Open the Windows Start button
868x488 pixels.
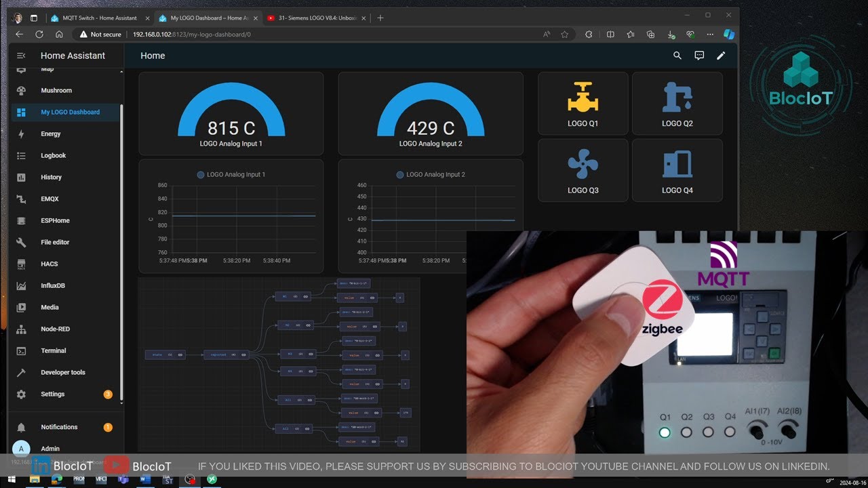[12, 479]
